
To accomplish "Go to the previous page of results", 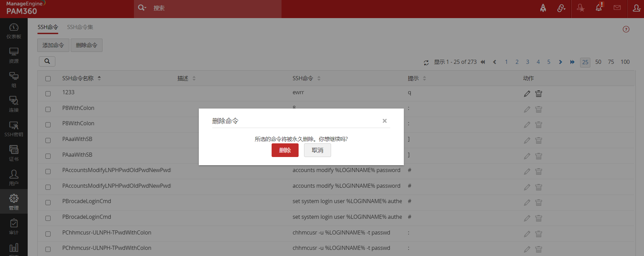I will coord(494,62).
